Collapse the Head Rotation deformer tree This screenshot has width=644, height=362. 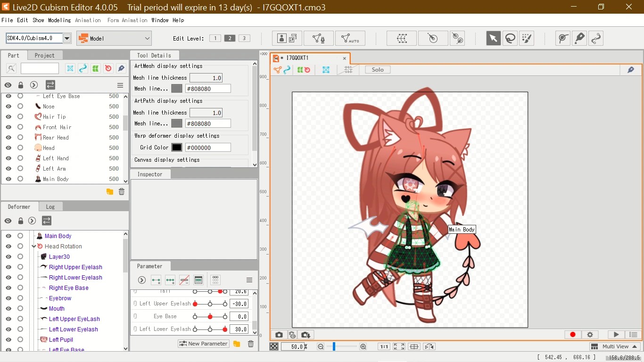click(x=34, y=246)
